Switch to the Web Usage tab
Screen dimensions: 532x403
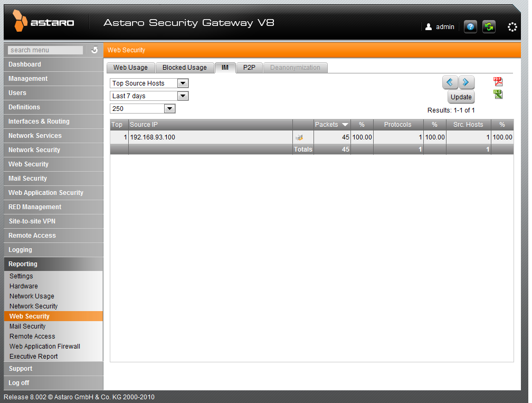[130, 68]
